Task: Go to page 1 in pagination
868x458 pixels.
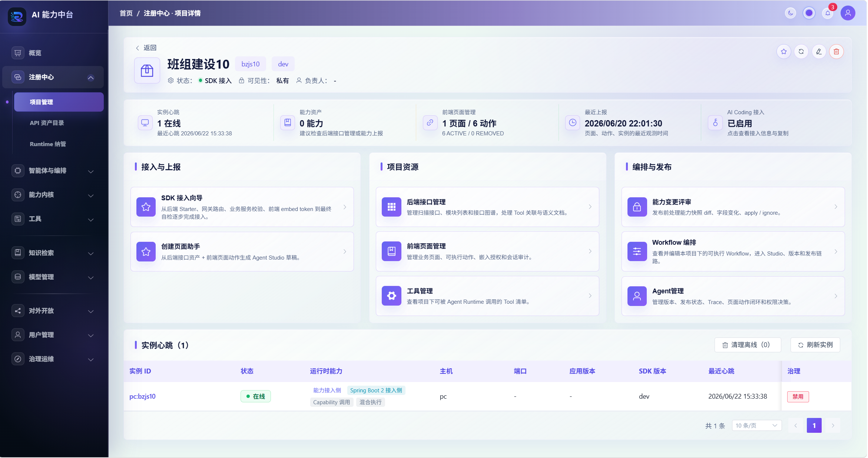Action: click(814, 425)
